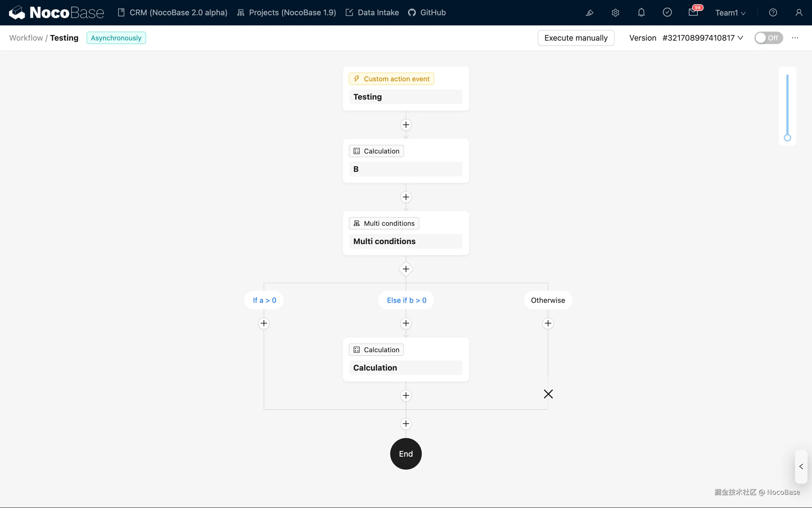
Task: Expand the collapsed side panel arrow
Action: click(x=801, y=467)
